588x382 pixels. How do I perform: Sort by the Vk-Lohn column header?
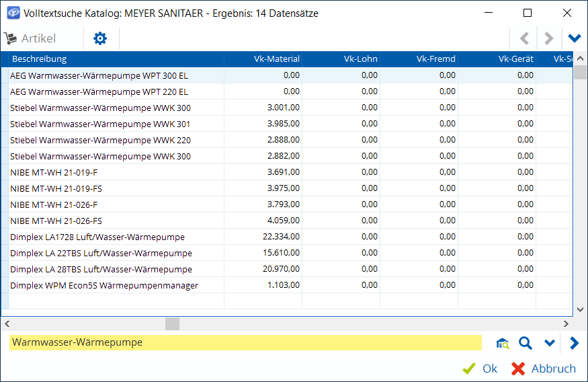click(341, 59)
